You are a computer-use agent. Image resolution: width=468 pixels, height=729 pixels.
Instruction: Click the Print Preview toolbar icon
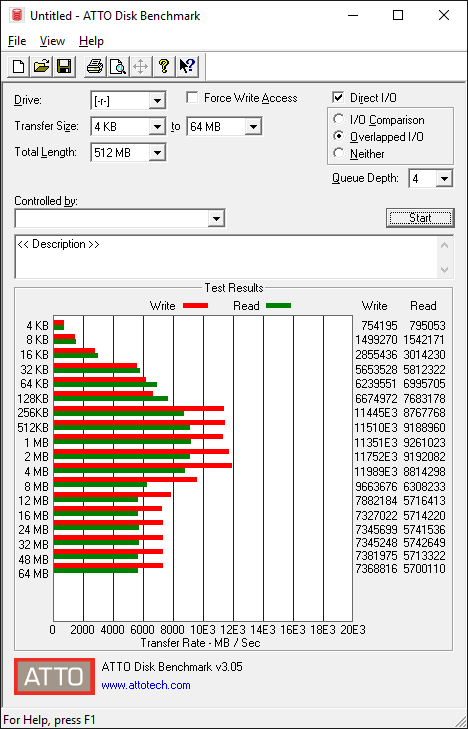click(x=118, y=66)
